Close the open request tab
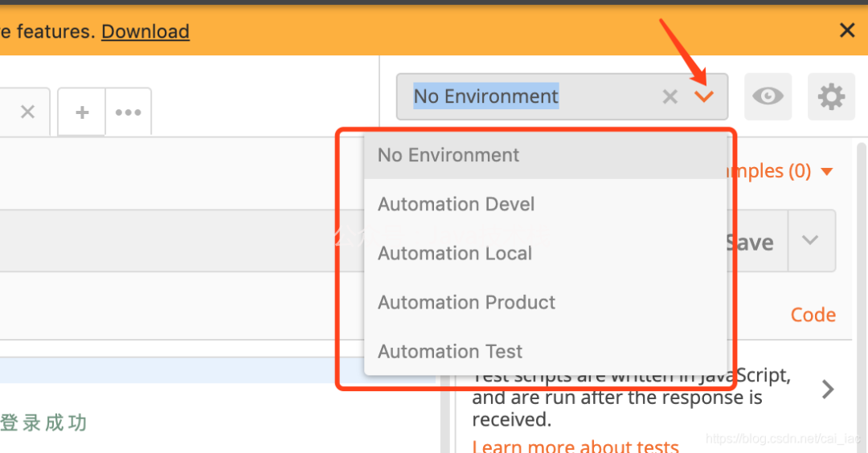The image size is (868, 453). tap(27, 112)
